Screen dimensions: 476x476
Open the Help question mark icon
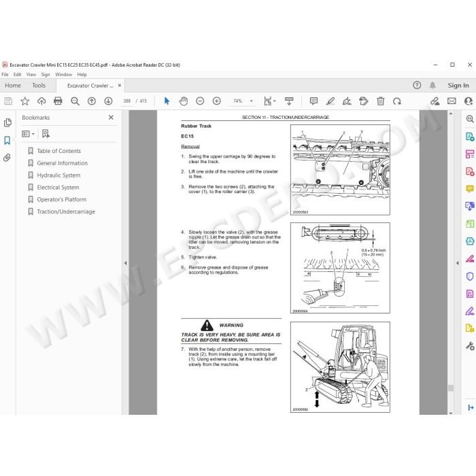[x=417, y=85]
